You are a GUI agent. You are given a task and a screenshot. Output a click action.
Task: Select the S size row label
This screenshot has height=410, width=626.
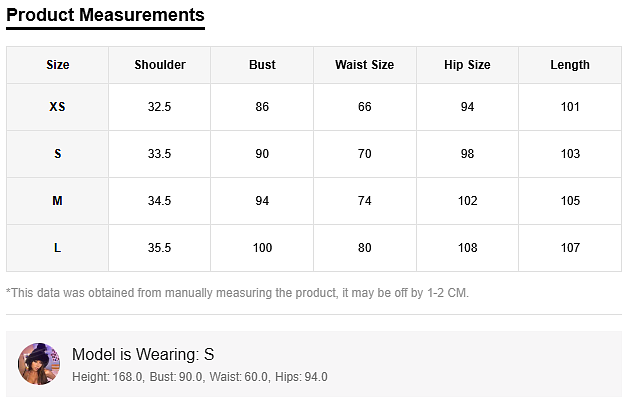pos(58,154)
